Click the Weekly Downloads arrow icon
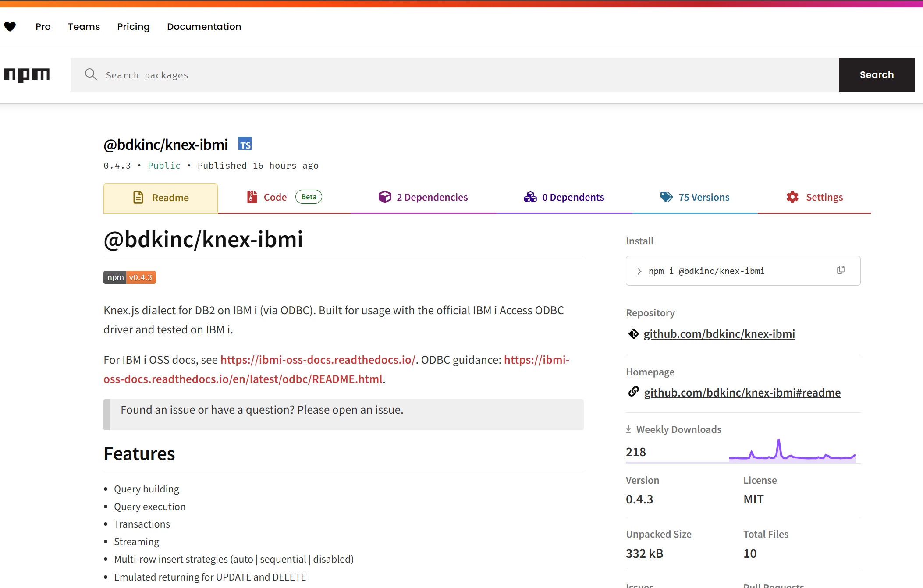Image resolution: width=923 pixels, height=588 pixels. tap(628, 429)
